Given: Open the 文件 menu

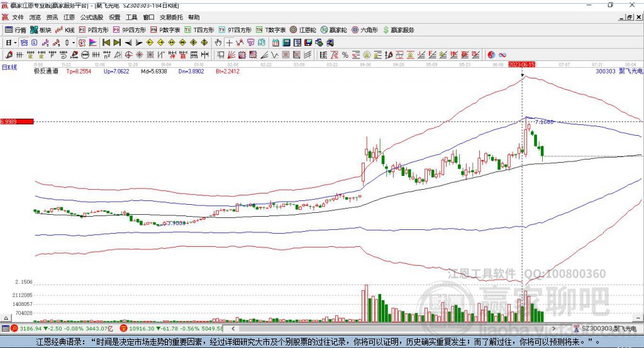Looking at the screenshot, I should 18,17.
